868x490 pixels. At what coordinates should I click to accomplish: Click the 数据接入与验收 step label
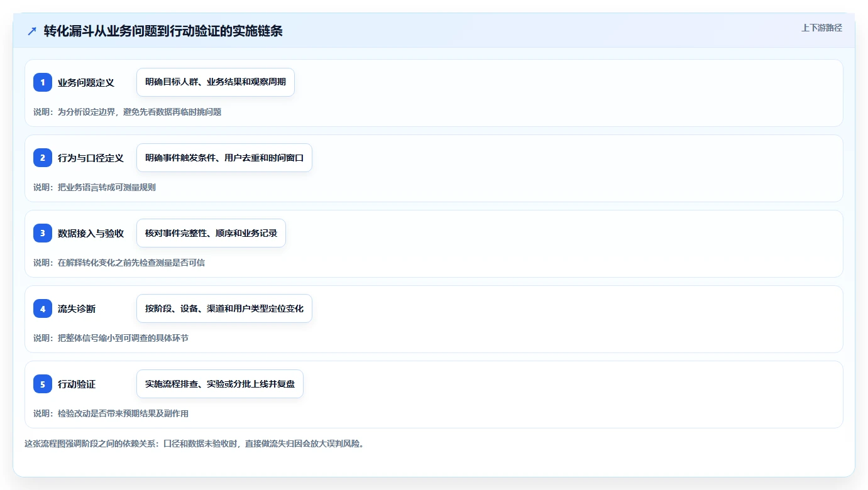[91, 233]
